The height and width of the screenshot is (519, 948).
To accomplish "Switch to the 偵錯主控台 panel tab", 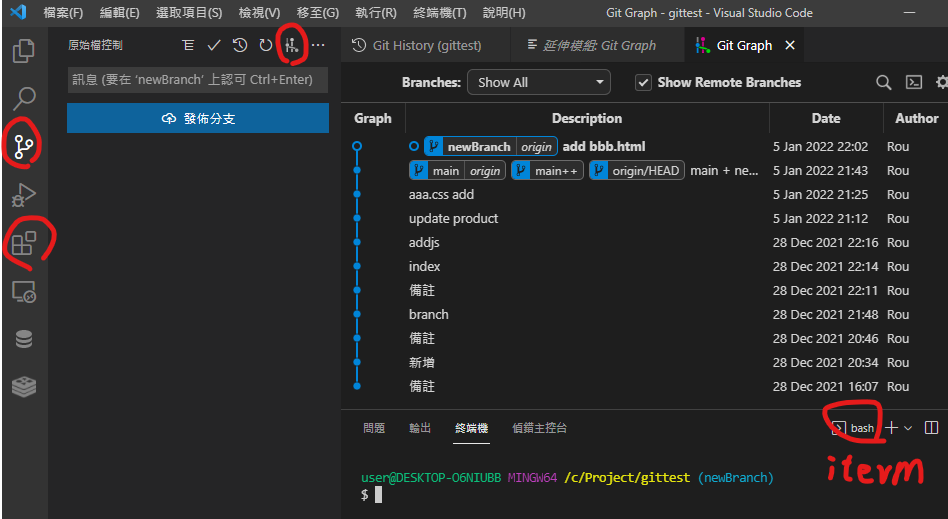I will pyautogui.click(x=539, y=428).
